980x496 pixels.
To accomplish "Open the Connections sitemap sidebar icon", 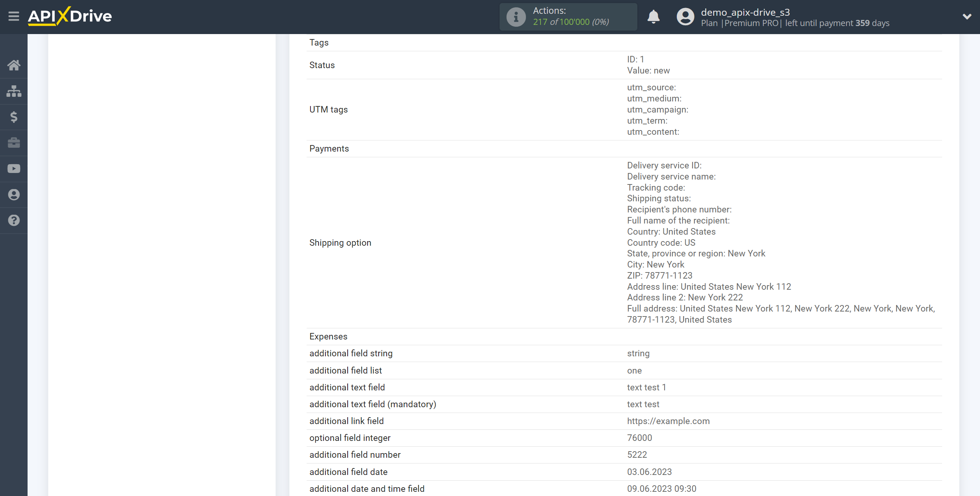I will 14,91.
